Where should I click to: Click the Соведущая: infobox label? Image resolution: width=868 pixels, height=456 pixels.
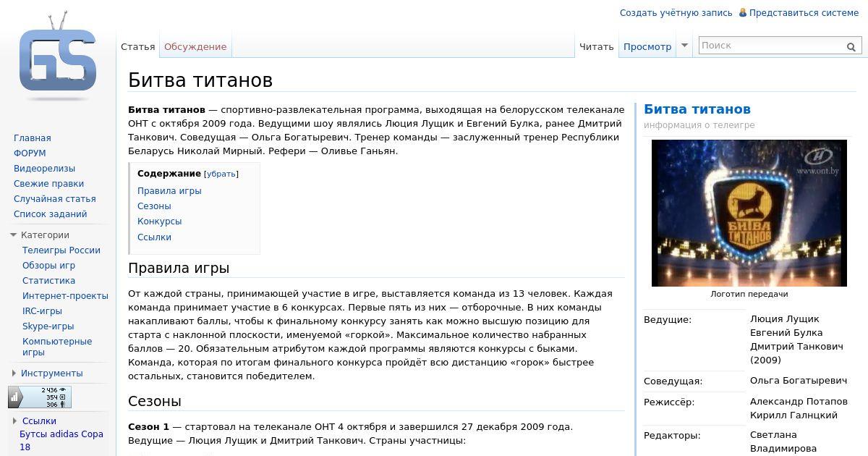point(673,381)
